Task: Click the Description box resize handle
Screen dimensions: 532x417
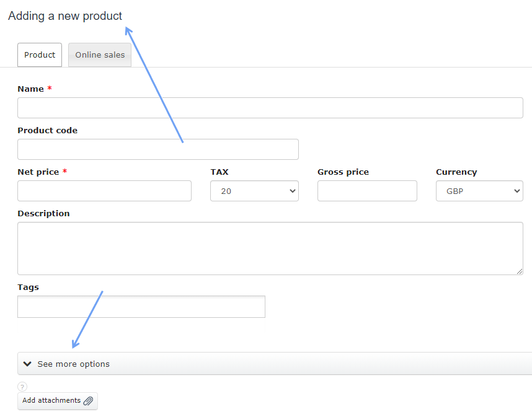Action: click(x=520, y=271)
